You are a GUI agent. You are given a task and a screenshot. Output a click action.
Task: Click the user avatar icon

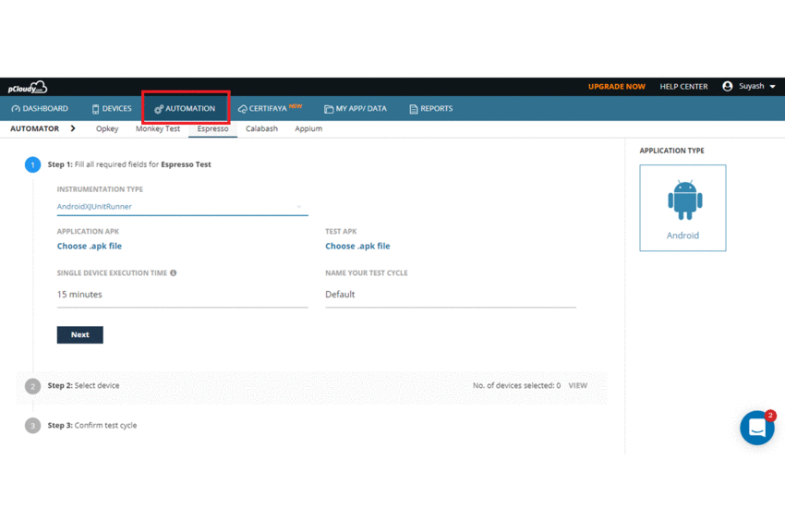coord(728,86)
